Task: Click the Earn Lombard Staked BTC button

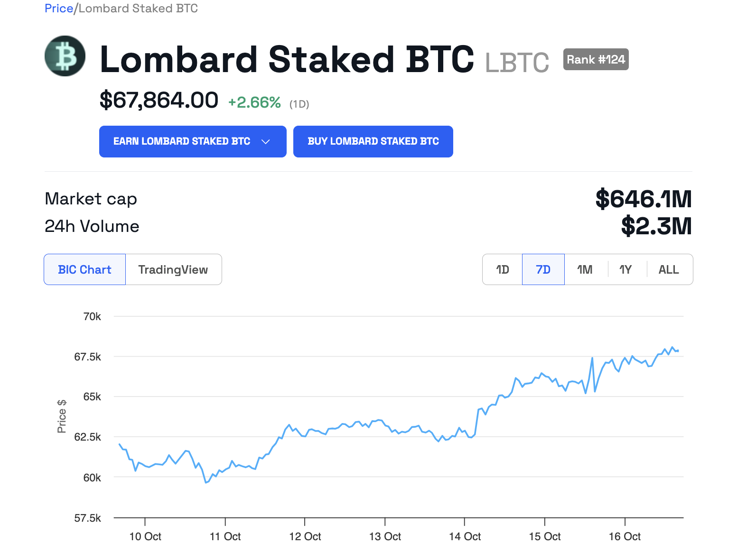Action: [182, 141]
